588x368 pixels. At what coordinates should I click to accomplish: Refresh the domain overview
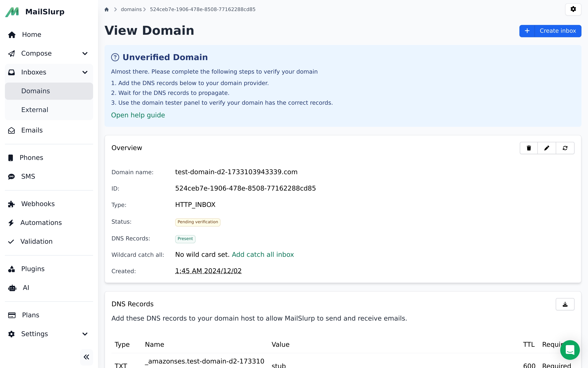point(565,148)
